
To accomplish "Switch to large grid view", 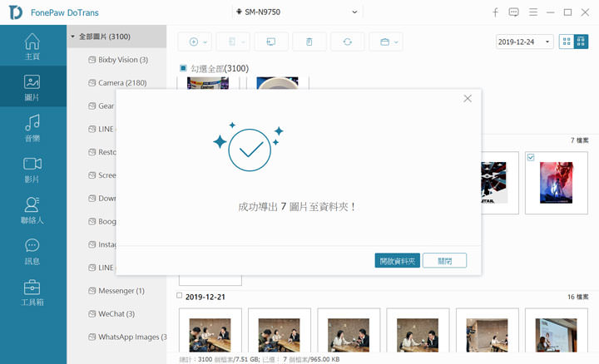I will (567, 42).
